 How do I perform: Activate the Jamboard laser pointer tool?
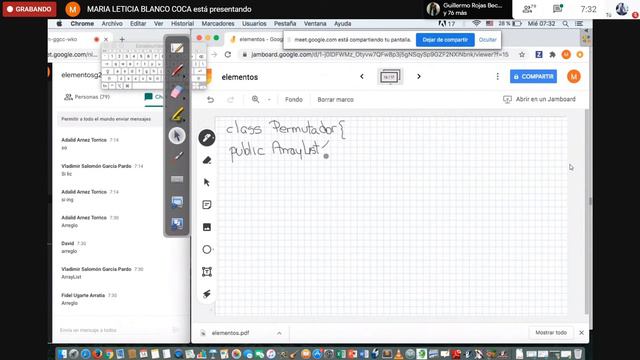tap(207, 294)
